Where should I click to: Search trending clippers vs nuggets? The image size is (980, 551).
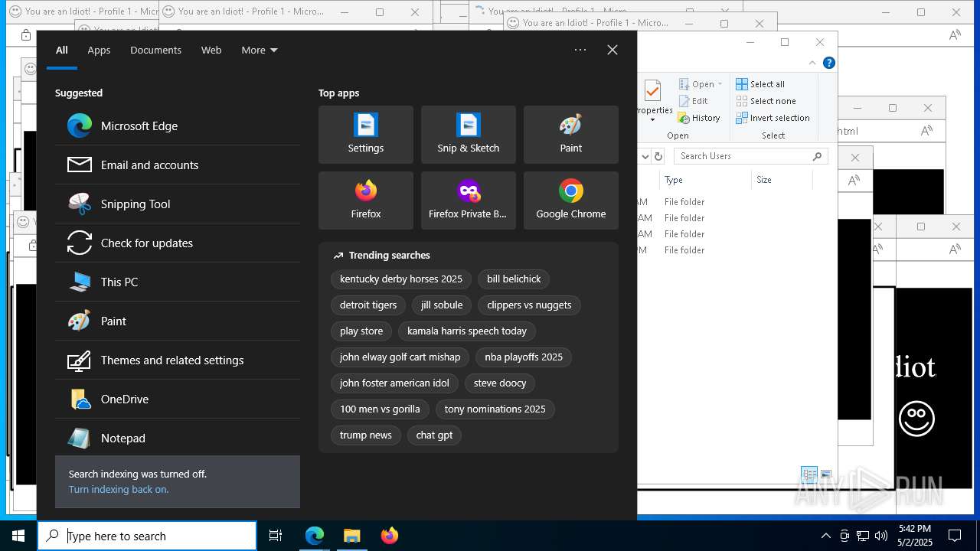529,305
